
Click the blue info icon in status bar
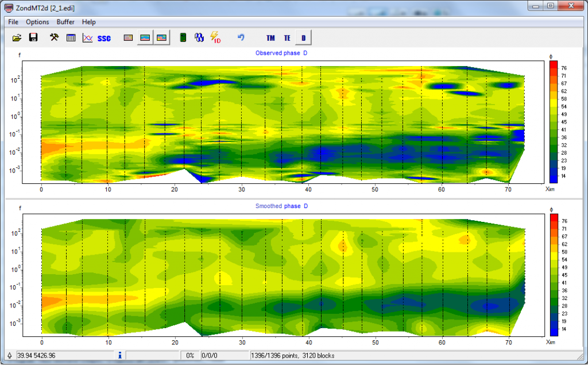pos(119,356)
